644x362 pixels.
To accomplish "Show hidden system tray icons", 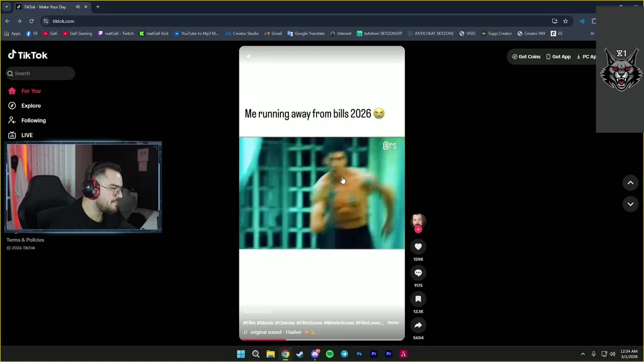I will [583, 354].
